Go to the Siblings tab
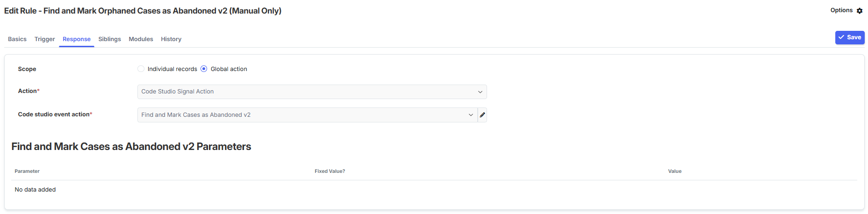This screenshot has height=214, width=868. pyautogui.click(x=109, y=39)
